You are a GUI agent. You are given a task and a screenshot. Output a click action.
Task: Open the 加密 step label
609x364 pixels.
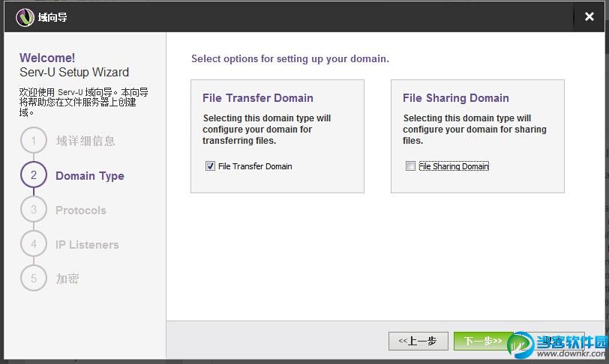coord(67,279)
